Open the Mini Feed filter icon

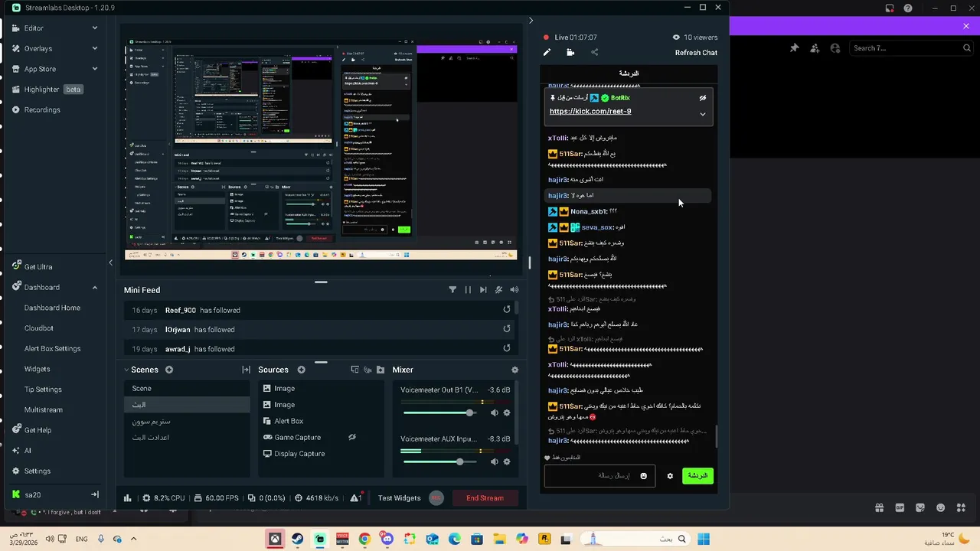[452, 289]
